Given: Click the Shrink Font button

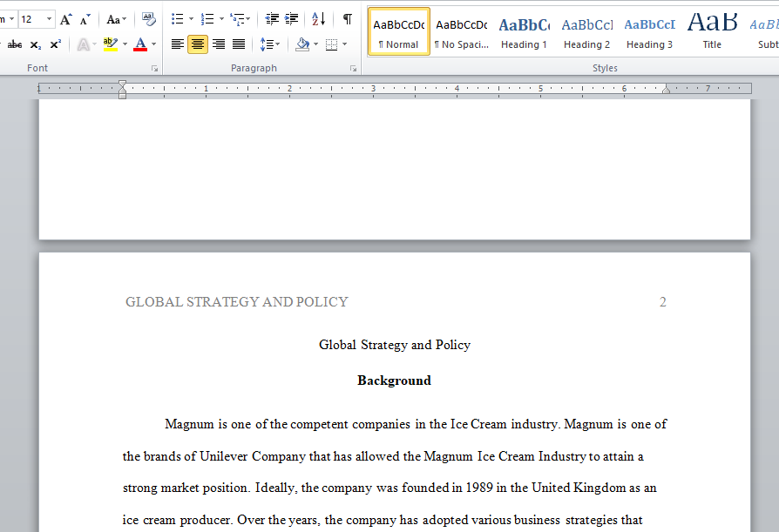Looking at the screenshot, I should (x=85, y=19).
